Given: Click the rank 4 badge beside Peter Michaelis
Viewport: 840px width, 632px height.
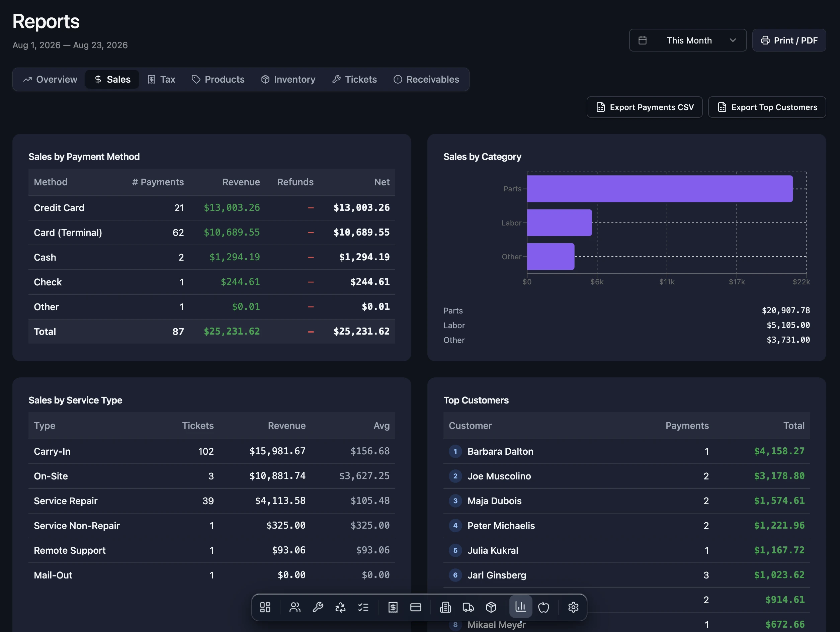Looking at the screenshot, I should 455,525.
